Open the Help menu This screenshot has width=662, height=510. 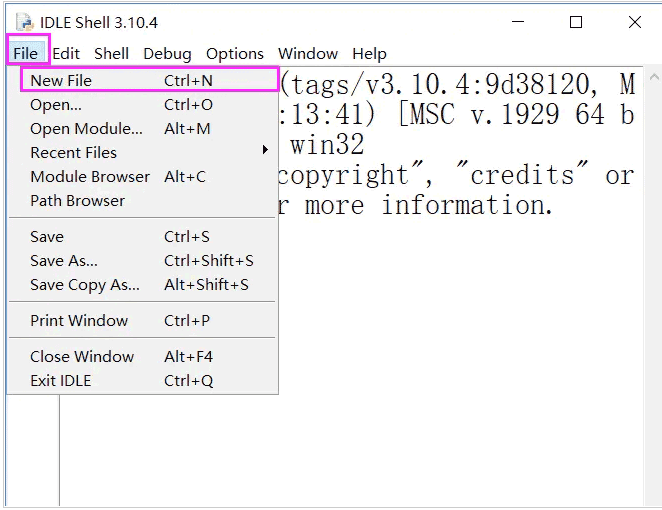[x=369, y=54]
